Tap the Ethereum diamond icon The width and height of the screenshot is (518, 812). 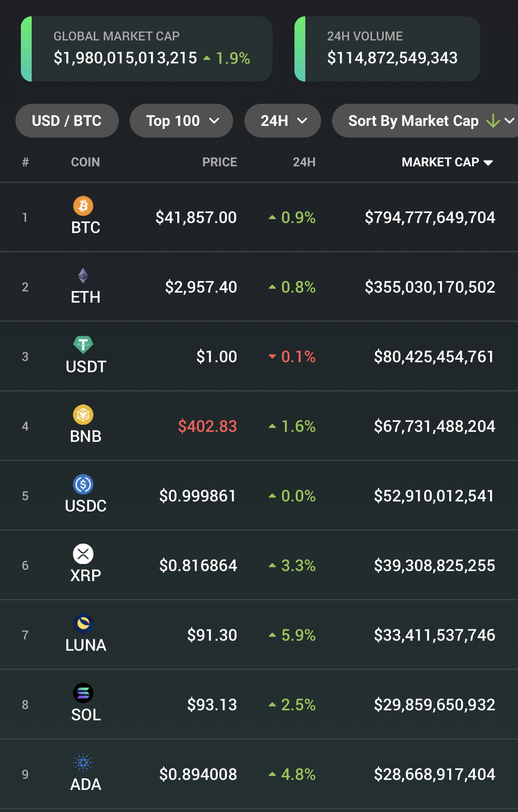(x=83, y=276)
